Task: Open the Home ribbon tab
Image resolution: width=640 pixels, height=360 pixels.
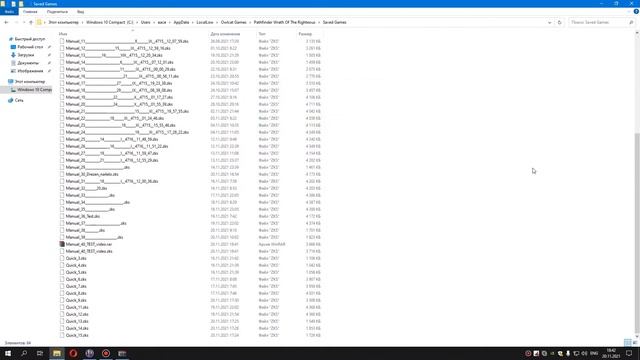Action: 30,12
